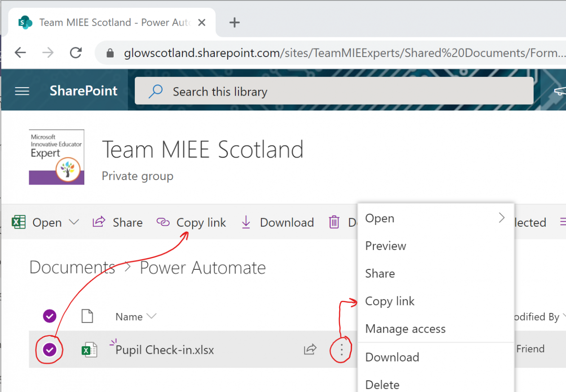Image resolution: width=566 pixels, height=392 pixels.
Task: Click the browser address bar URL
Action: coord(345,53)
